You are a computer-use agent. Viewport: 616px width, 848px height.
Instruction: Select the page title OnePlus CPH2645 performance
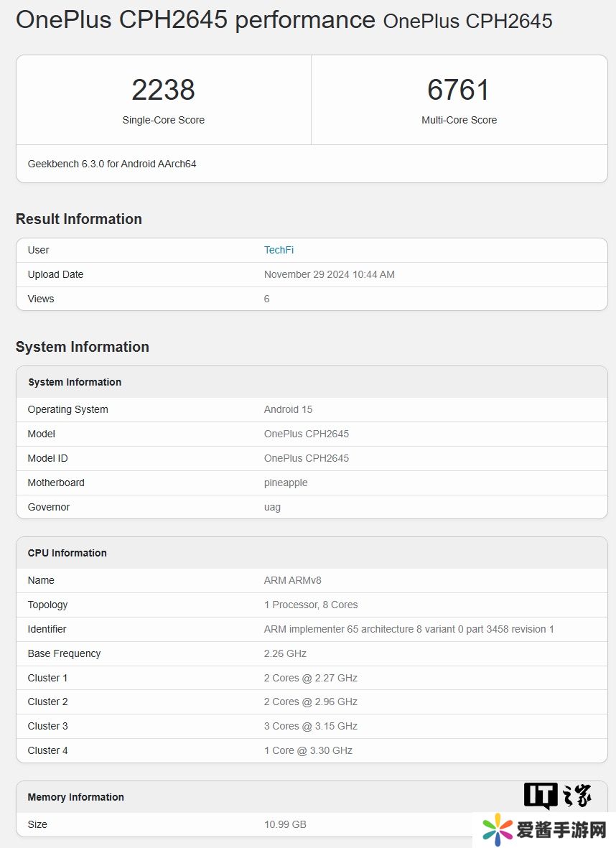(x=195, y=20)
